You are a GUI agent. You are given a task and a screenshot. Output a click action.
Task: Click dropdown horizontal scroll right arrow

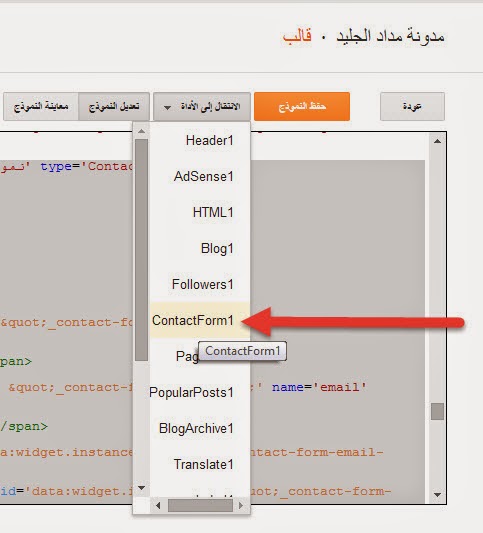click(x=241, y=505)
